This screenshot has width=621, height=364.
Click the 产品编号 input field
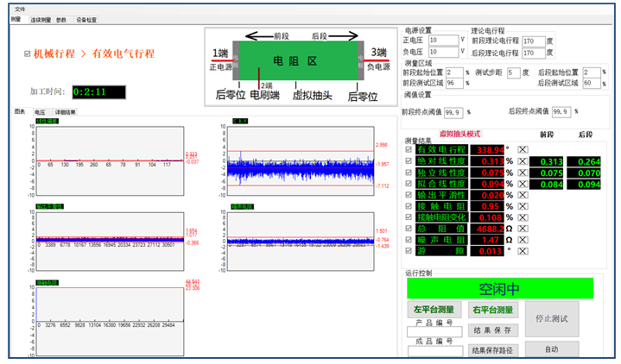[434, 330]
